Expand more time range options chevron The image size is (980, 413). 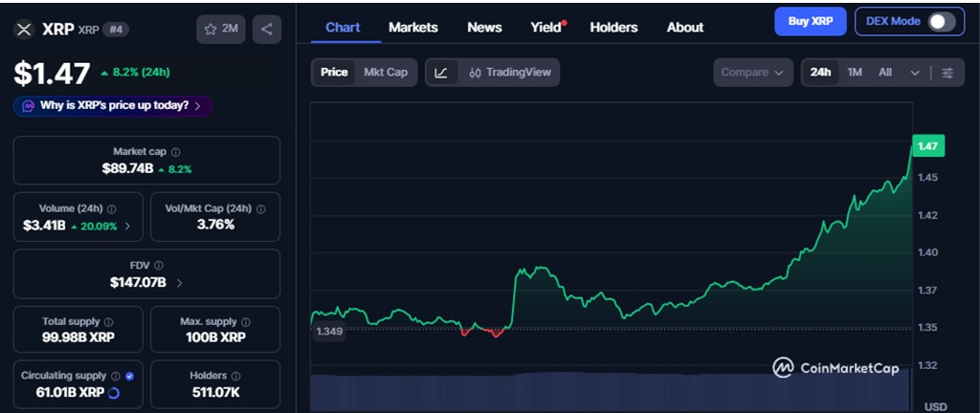click(915, 73)
